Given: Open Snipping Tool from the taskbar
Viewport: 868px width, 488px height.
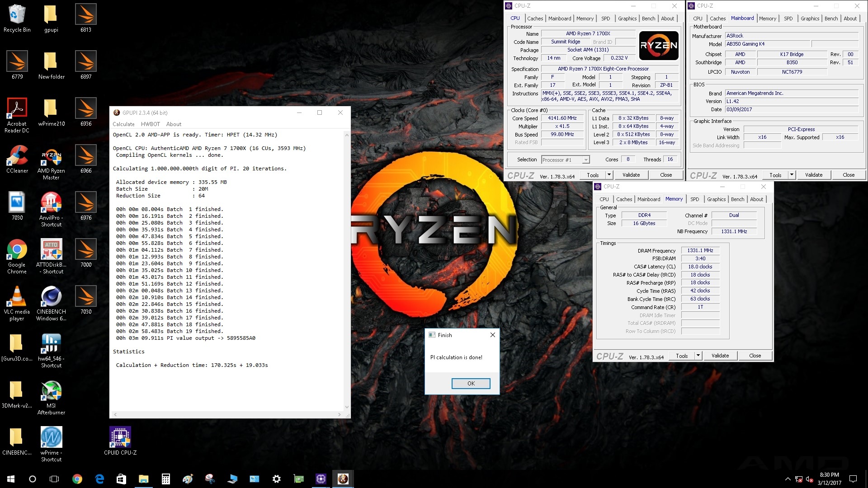Looking at the screenshot, I should pos(210,479).
